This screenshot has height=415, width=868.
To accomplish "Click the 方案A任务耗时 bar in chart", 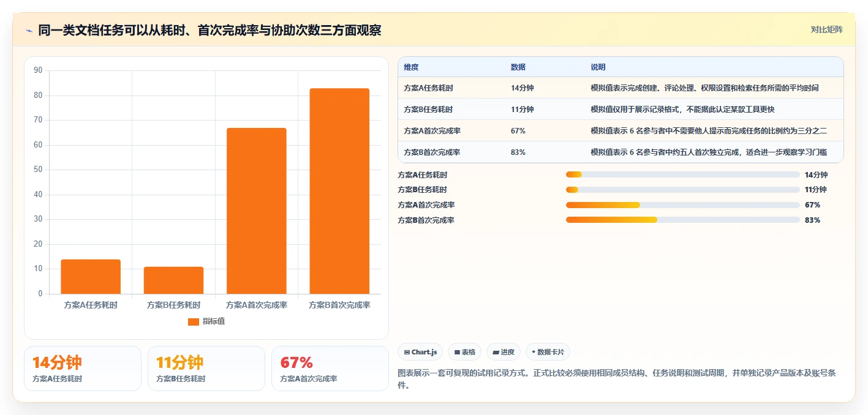I will [x=91, y=277].
